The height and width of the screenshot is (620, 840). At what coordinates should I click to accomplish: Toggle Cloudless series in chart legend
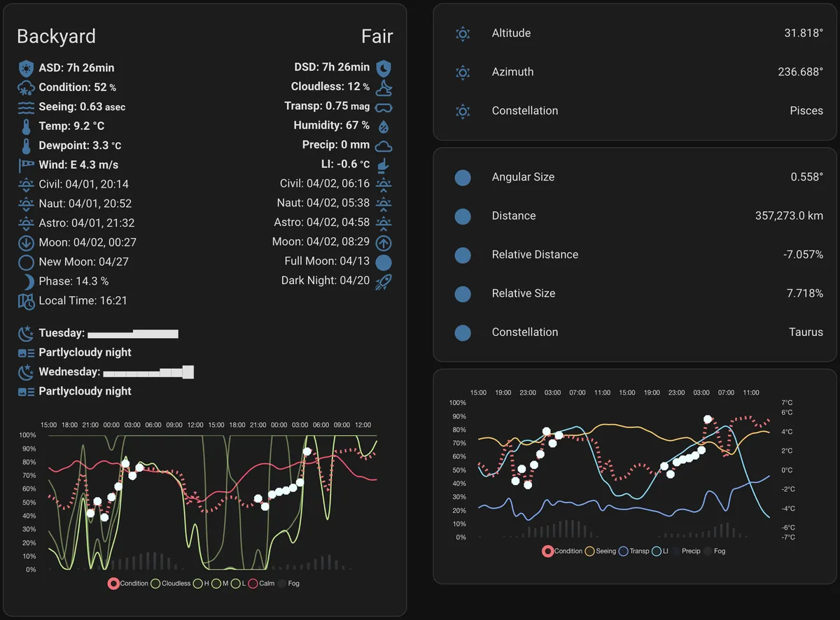click(171, 584)
